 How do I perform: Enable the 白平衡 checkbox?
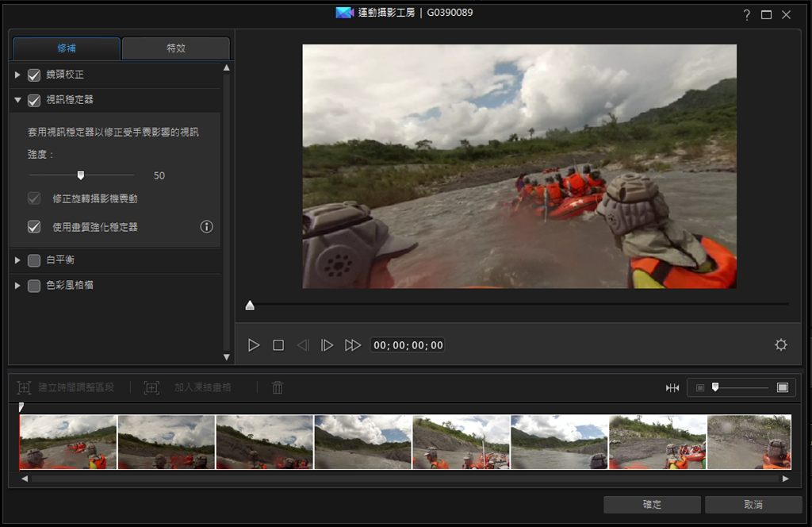(34, 260)
